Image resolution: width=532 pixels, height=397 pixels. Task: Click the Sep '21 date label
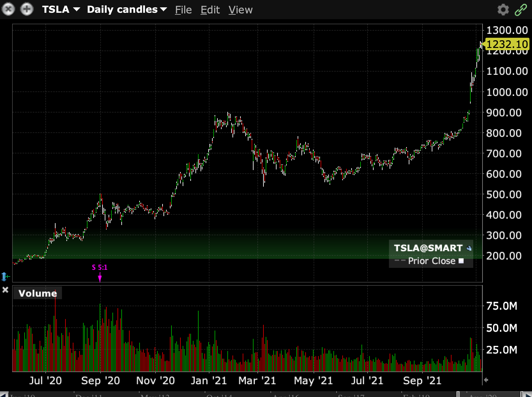[422, 381]
